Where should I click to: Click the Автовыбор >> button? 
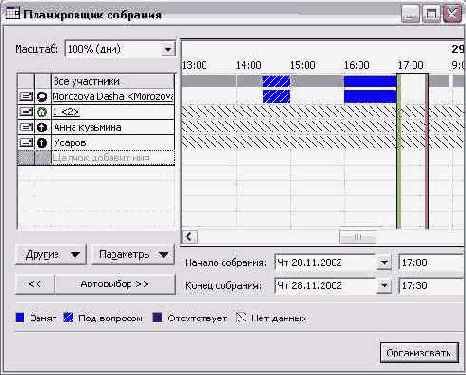[x=115, y=284]
